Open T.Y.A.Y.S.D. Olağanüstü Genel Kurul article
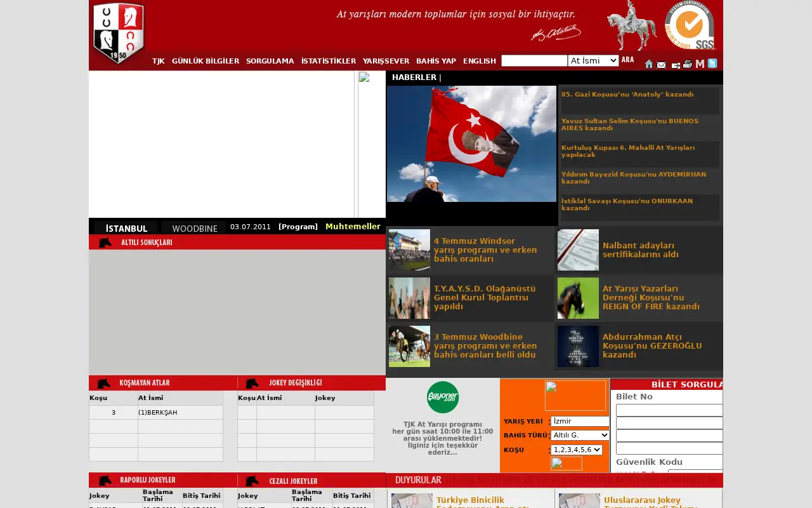 click(x=485, y=298)
